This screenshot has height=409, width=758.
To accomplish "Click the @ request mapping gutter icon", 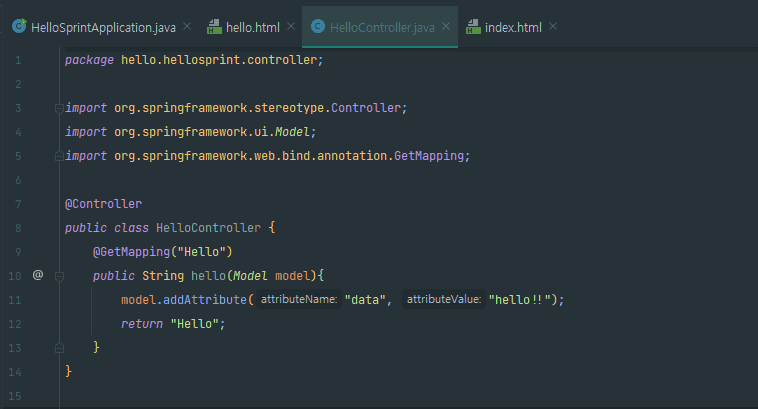I will tap(38, 275).
